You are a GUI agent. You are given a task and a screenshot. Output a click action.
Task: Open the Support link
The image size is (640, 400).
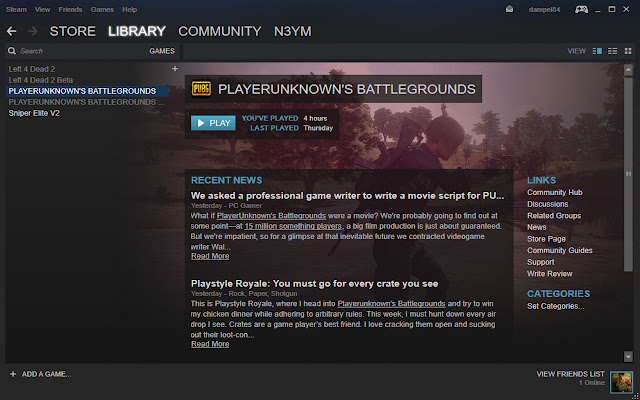[x=540, y=262]
